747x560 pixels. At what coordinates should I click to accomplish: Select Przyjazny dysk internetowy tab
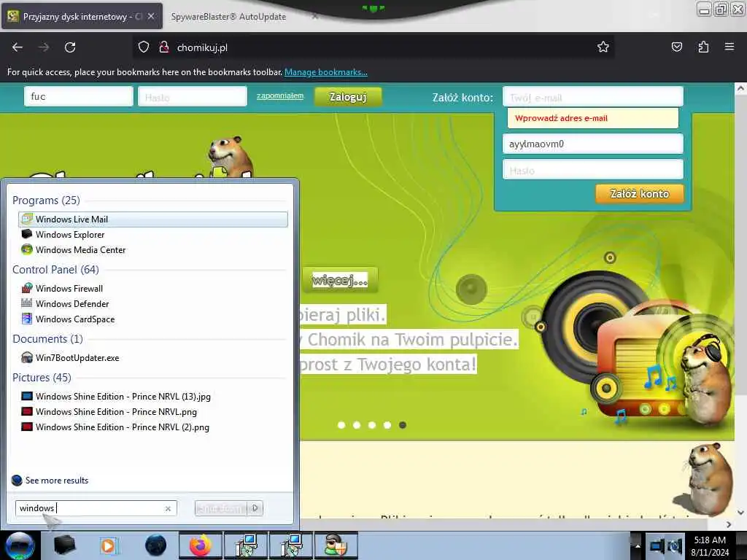(x=82, y=17)
